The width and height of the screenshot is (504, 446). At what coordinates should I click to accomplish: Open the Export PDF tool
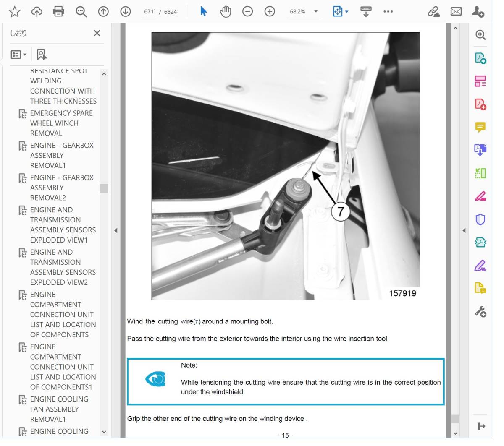click(x=480, y=58)
